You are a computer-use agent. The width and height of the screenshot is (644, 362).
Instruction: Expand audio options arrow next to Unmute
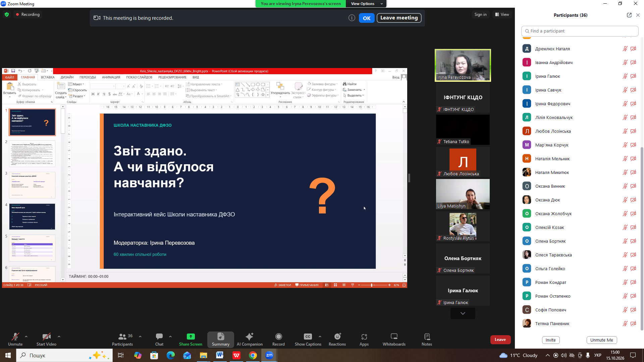[26, 336]
